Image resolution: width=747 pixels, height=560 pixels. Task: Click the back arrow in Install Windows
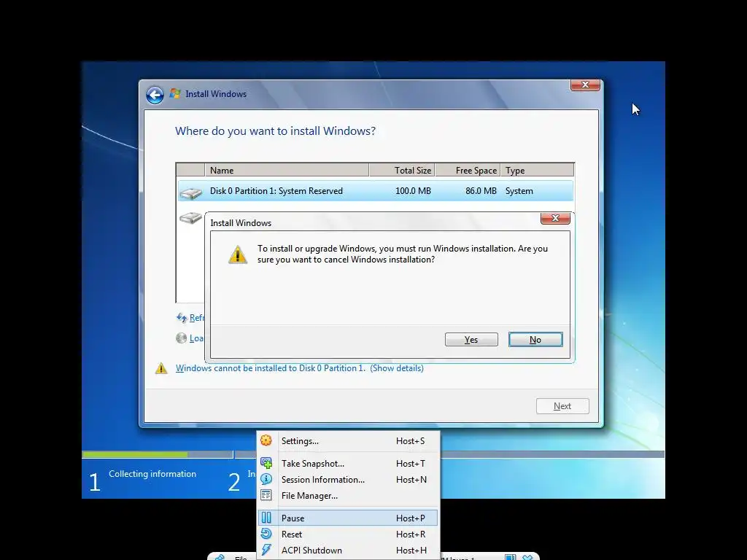click(x=155, y=95)
